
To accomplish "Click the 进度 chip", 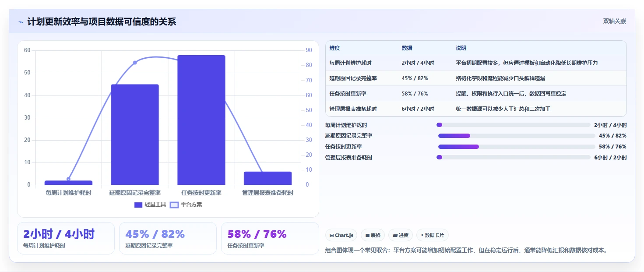I will click(x=401, y=235).
